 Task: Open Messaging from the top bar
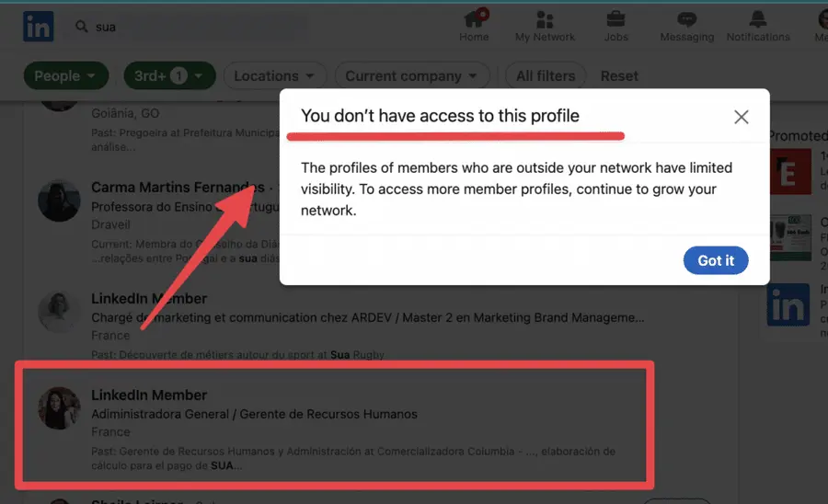pyautogui.click(x=686, y=26)
